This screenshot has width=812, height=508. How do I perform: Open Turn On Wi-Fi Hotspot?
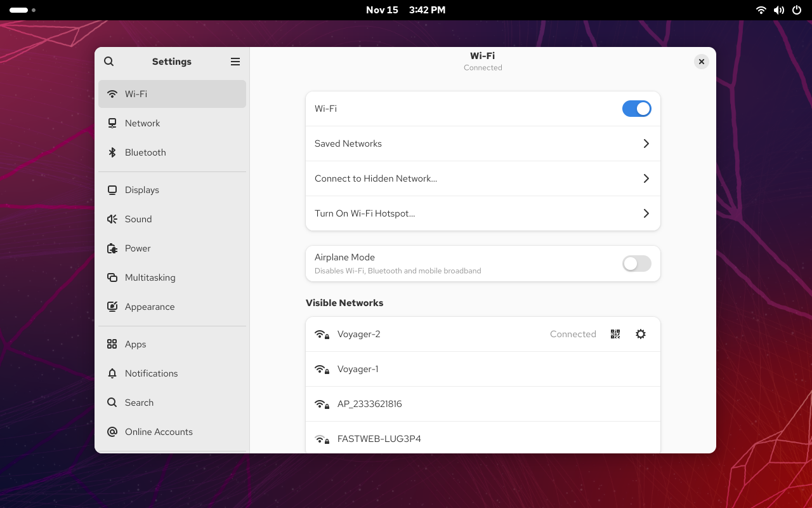(x=483, y=213)
